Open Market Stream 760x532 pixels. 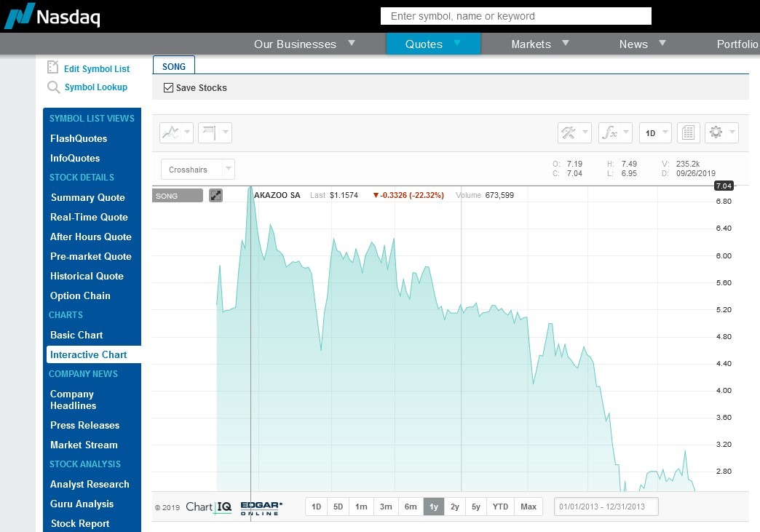point(84,445)
